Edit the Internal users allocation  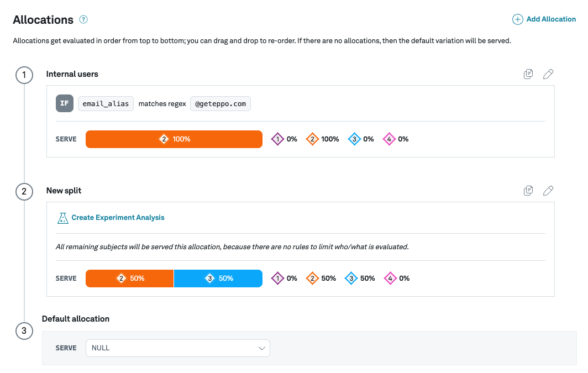548,74
